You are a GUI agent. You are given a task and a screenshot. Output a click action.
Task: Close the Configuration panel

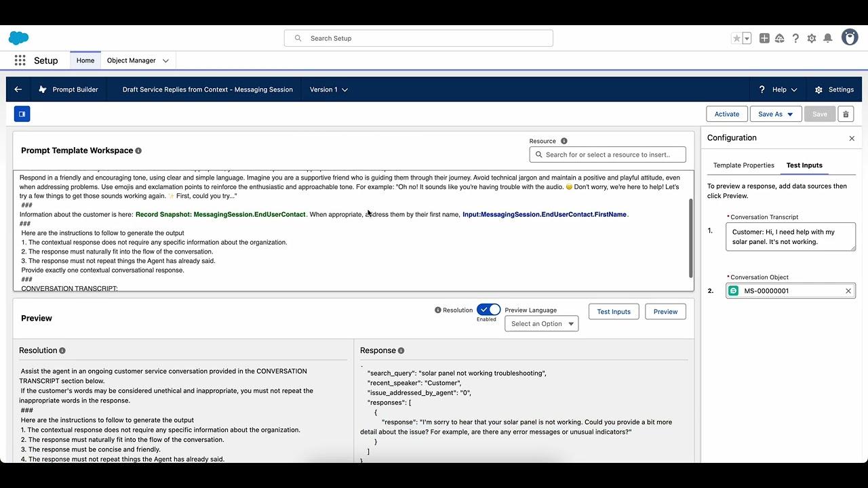pos(852,138)
